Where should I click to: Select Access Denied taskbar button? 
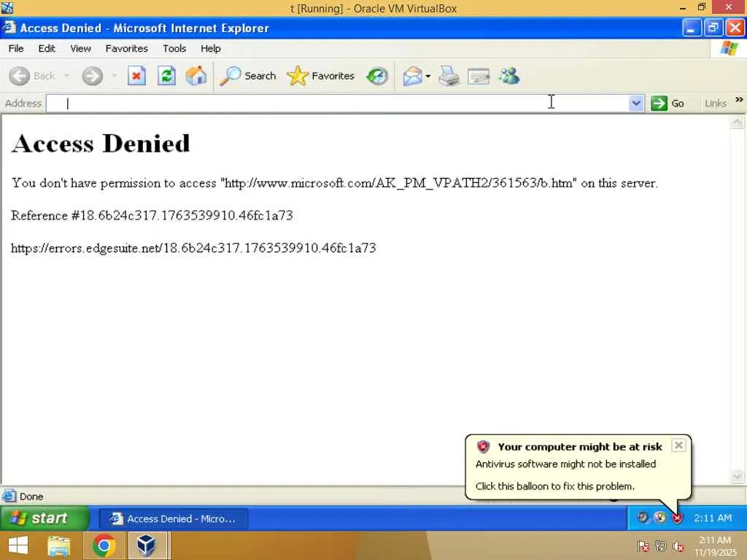174,518
